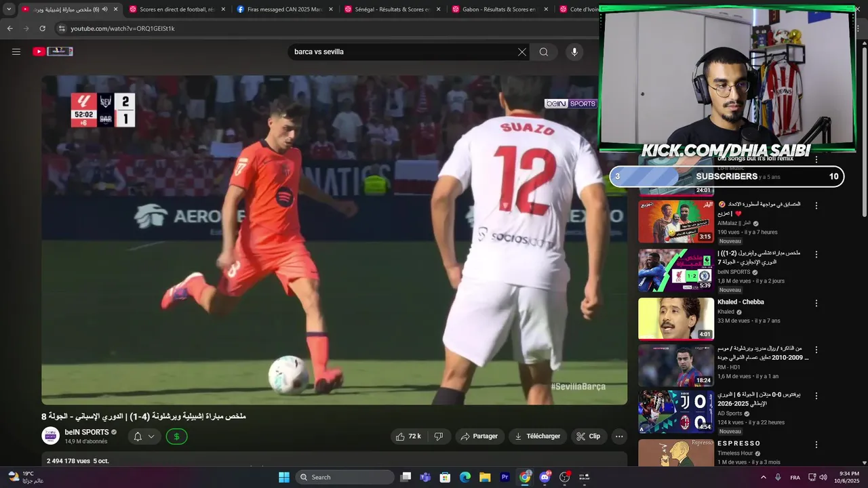Open the tab search dropdown arrow
This screenshot has height=488, width=868.
pyautogui.click(x=9, y=9)
